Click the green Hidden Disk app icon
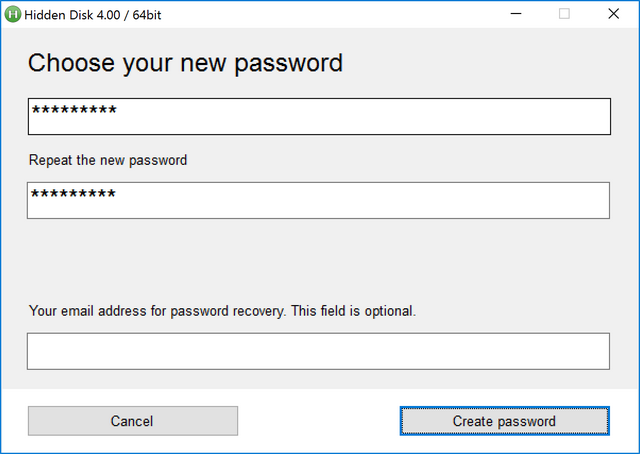This screenshot has height=454, width=640. click(13, 15)
